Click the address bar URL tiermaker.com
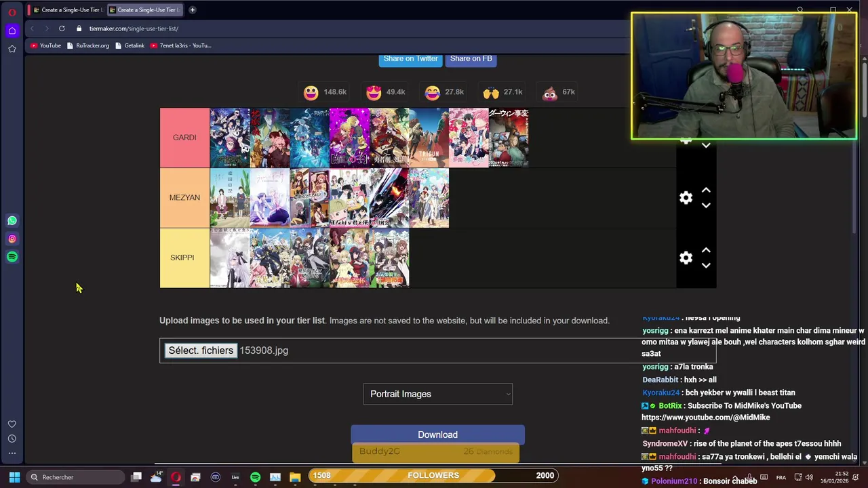The image size is (868, 488). [x=134, y=28]
